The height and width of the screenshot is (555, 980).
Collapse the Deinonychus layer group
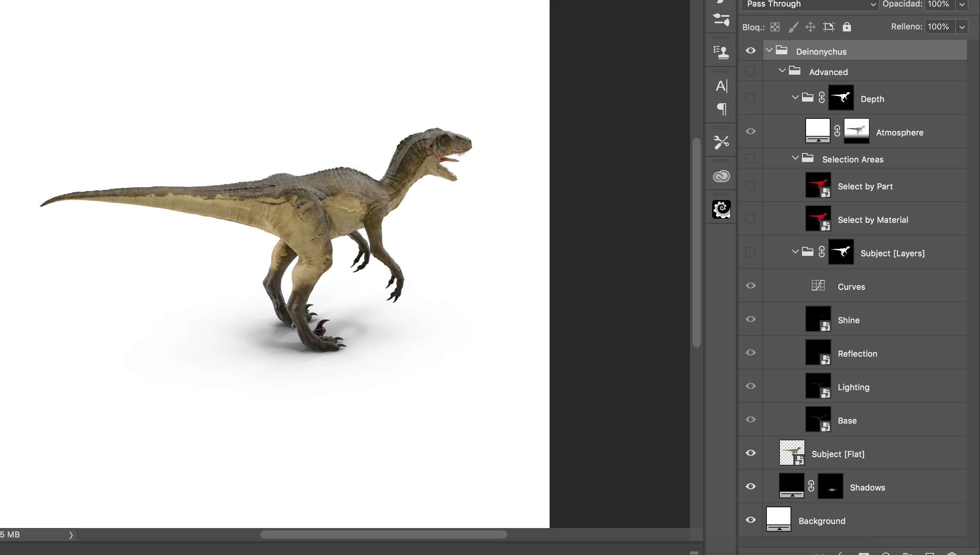click(x=769, y=50)
